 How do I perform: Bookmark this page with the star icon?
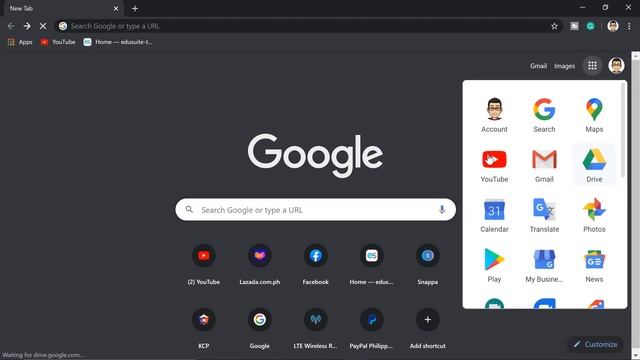554,26
